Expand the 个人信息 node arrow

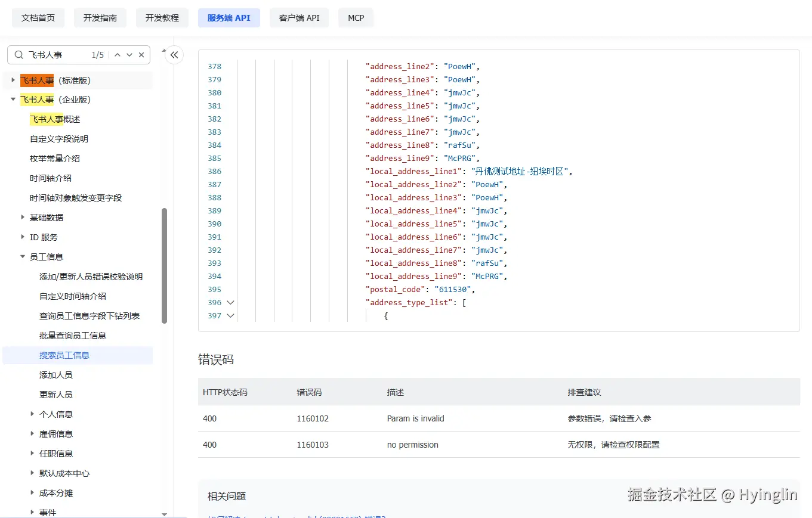point(32,414)
